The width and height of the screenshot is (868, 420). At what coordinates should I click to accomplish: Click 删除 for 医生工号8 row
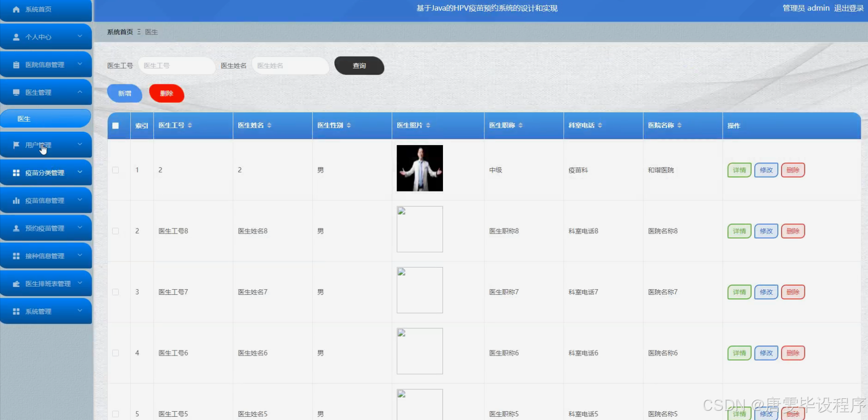[x=793, y=231]
